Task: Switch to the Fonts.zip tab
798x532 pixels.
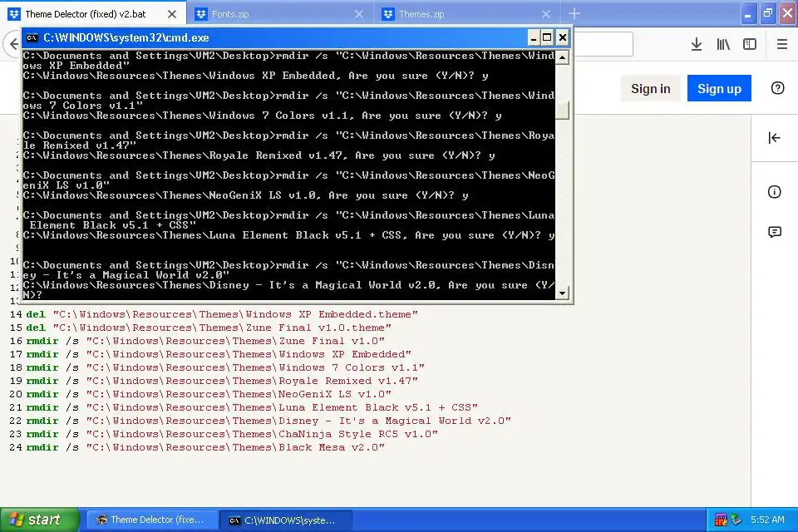Action: pyautogui.click(x=280, y=14)
